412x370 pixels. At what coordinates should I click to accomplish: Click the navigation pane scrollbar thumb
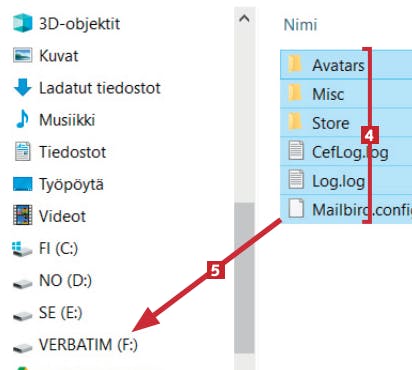click(x=244, y=278)
